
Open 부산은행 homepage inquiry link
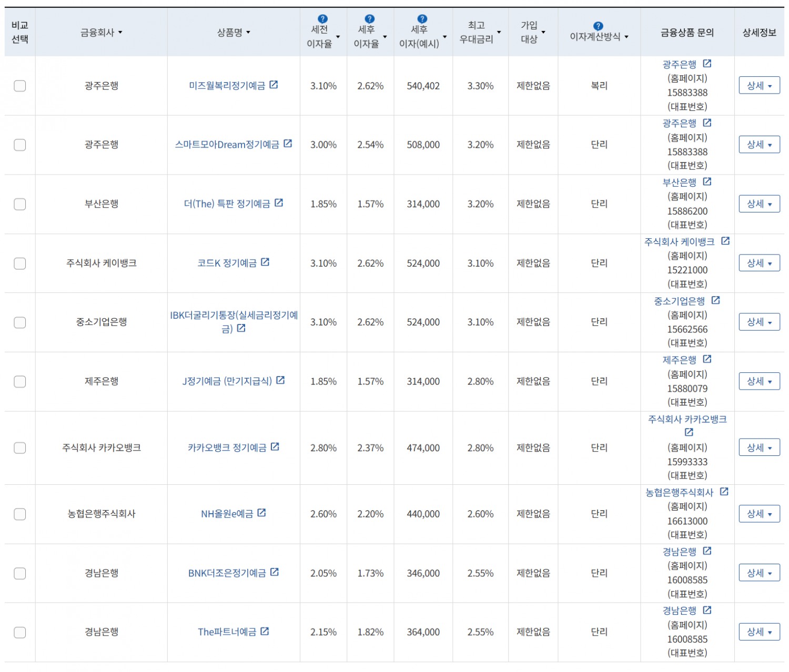pos(680,182)
